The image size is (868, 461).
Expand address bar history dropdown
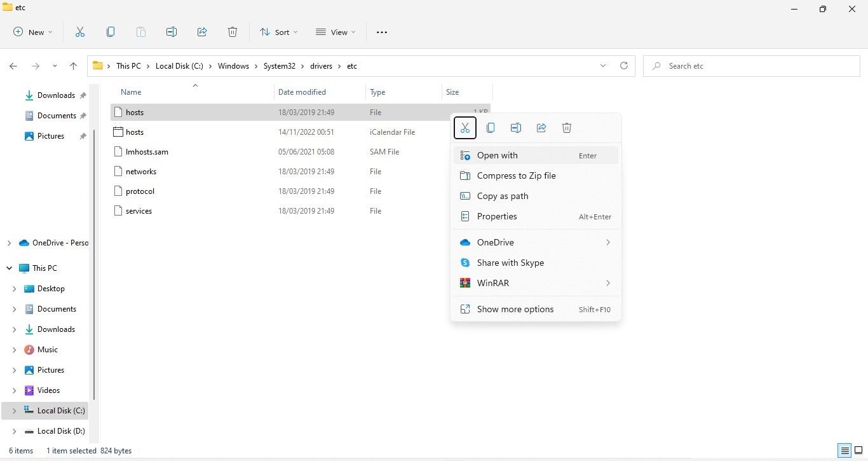tap(603, 65)
